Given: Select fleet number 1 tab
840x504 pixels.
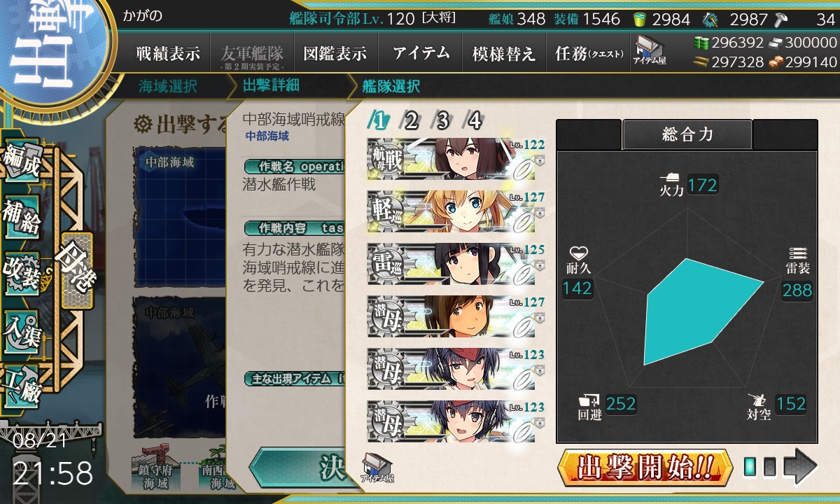Looking at the screenshot, I should tap(379, 121).
